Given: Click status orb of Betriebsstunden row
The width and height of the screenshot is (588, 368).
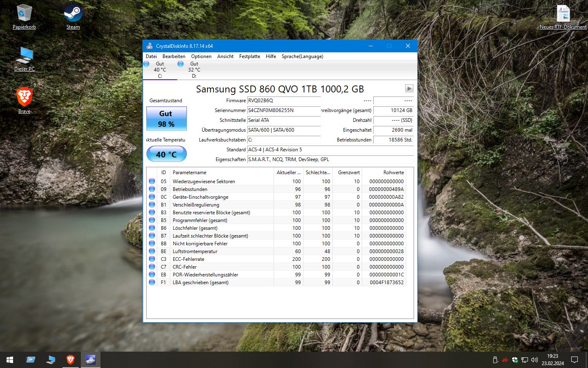Looking at the screenshot, I should (x=152, y=189).
